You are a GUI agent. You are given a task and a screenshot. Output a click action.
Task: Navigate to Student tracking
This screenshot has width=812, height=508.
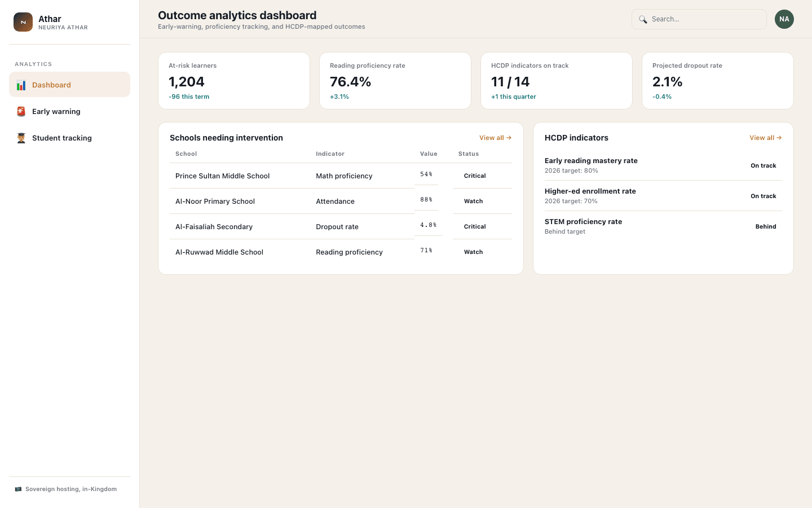coord(70,138)
